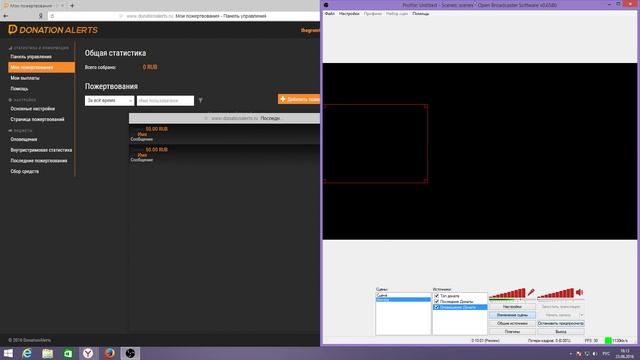Click the first '50.00 RUB' donation entry
640x360 pixels.
[x=157, y=129]
